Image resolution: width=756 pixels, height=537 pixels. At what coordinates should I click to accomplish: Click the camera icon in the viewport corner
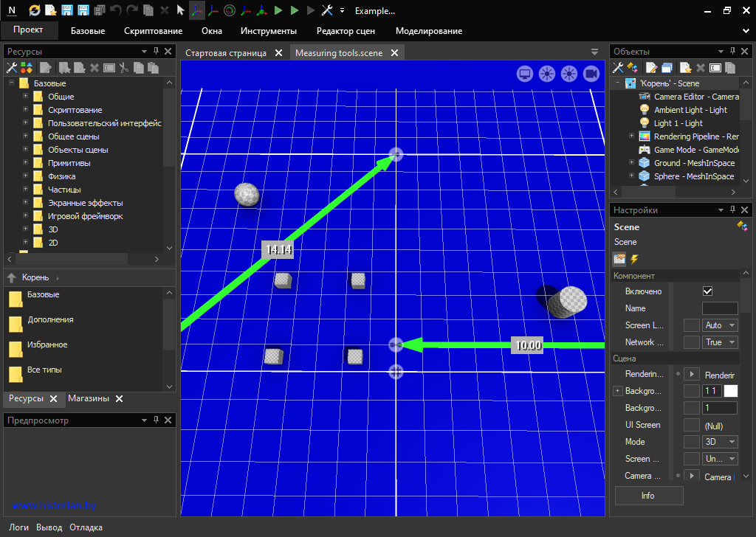pyautogui.click(x=591, y=73)
